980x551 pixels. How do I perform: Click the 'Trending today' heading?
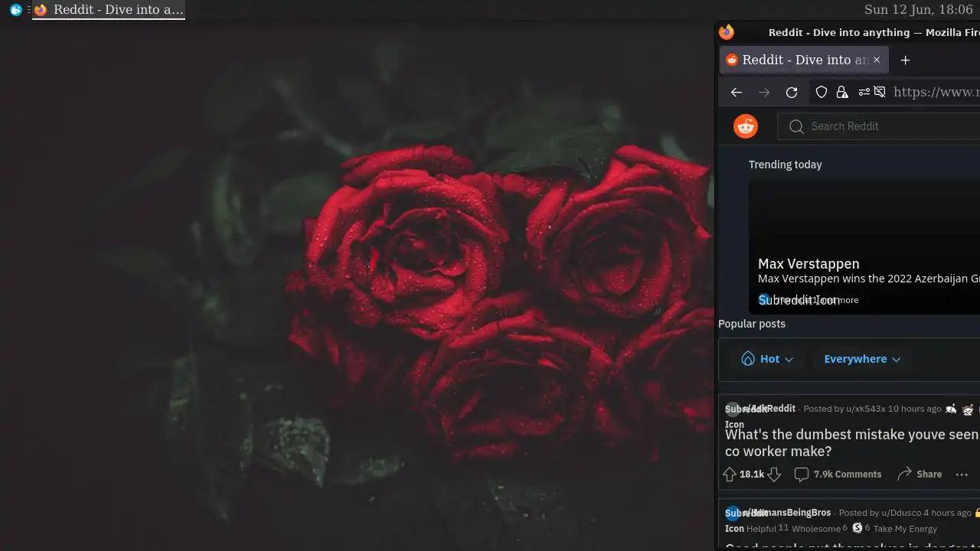(x=785, y=165)
